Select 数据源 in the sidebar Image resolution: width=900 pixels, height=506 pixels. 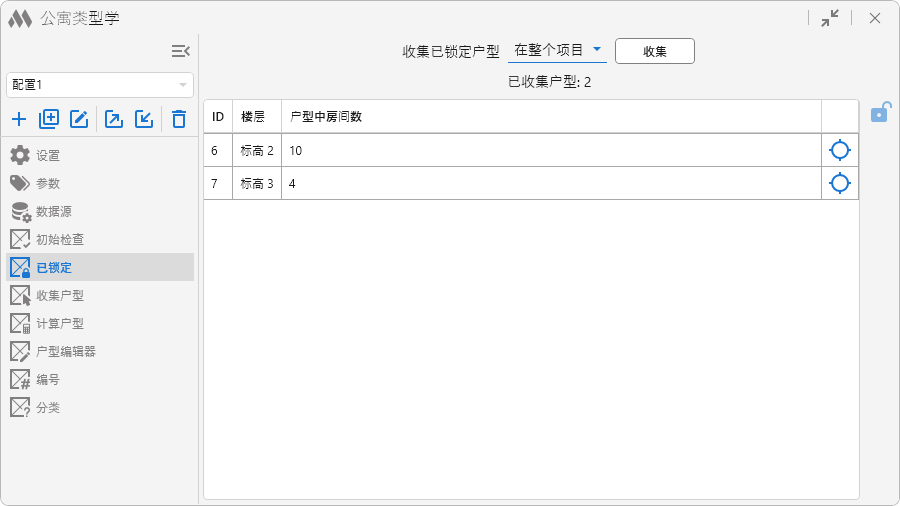(x=53, y=211)
